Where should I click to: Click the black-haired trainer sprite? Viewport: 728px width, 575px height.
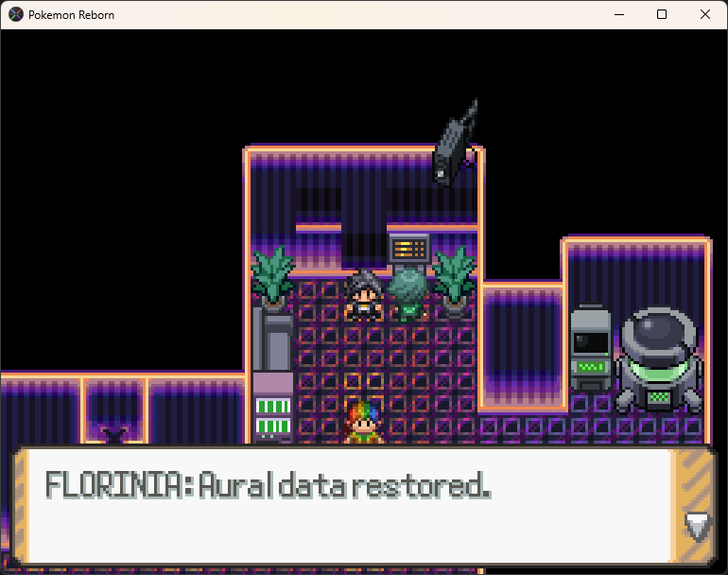tap(364, 295)
